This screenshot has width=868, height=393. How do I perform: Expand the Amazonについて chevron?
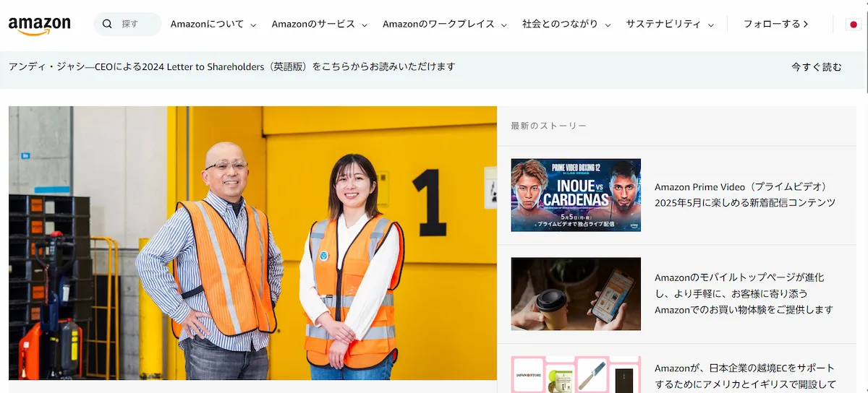tap(254, 25)
